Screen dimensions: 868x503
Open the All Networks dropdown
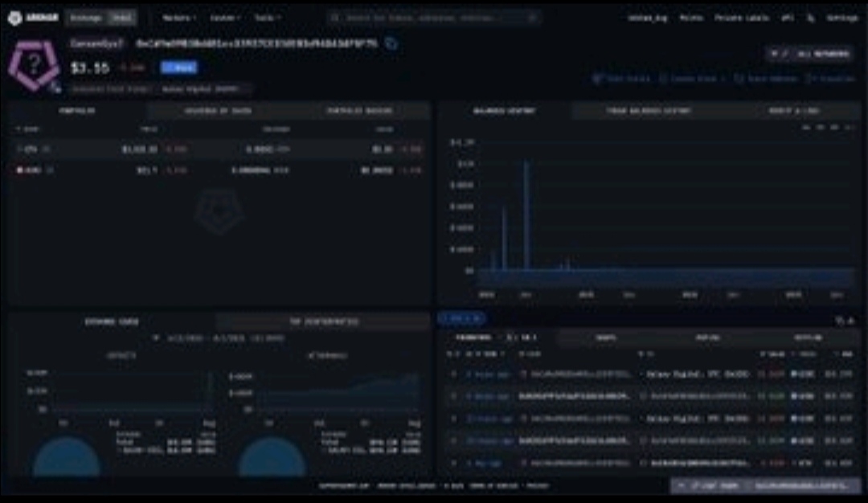822,54
